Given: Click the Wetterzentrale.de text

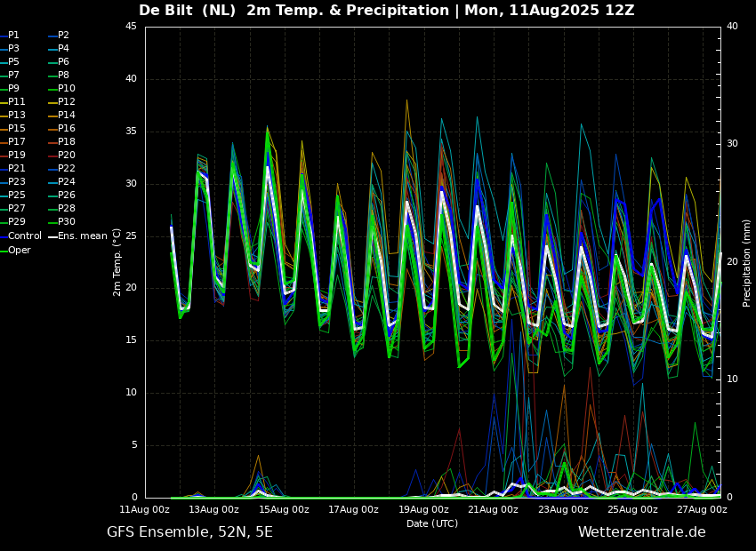Looking at the screenshot, I should pyautogui.click(x=642, y=532).
